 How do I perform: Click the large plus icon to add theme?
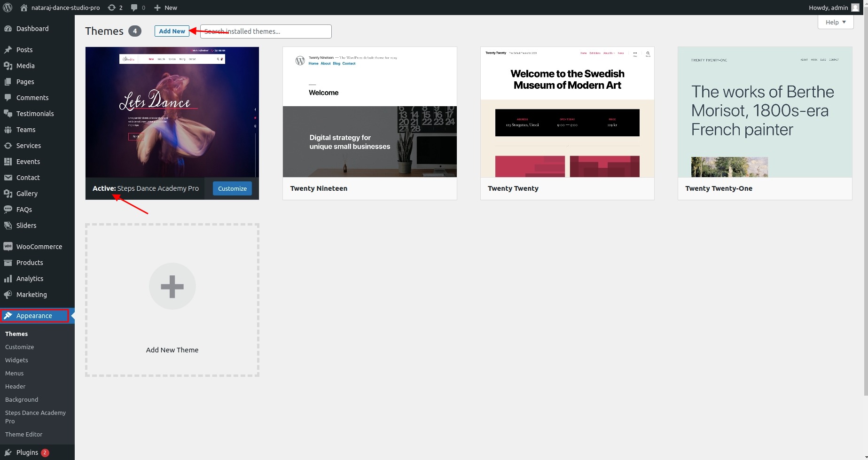pos(172,286)
